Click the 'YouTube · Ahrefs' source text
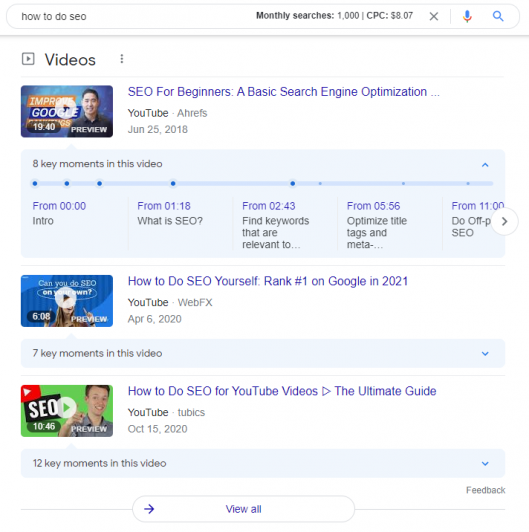 coord(167,113)
